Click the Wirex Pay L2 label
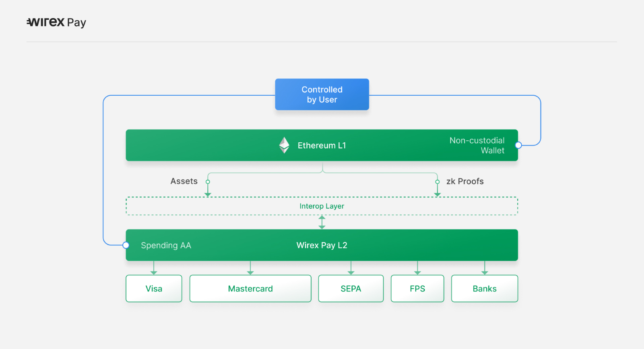 point(322,245)
